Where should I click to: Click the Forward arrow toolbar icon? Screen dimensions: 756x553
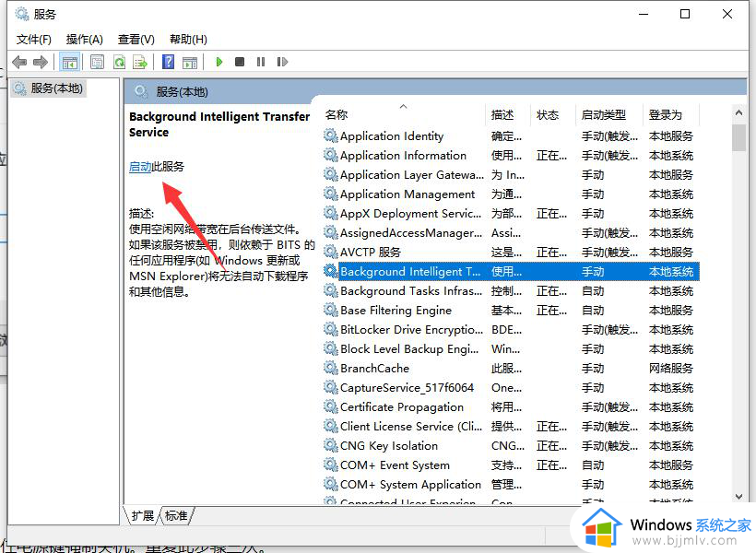(x=41, y=62)
